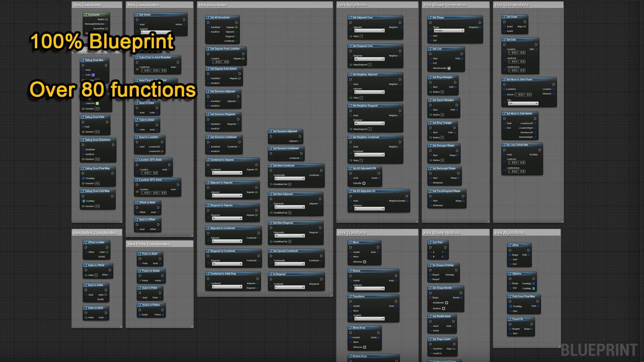Check the bReverse checkbox on the Move node
The image size is (644, 362).
[x=364, y=262]
